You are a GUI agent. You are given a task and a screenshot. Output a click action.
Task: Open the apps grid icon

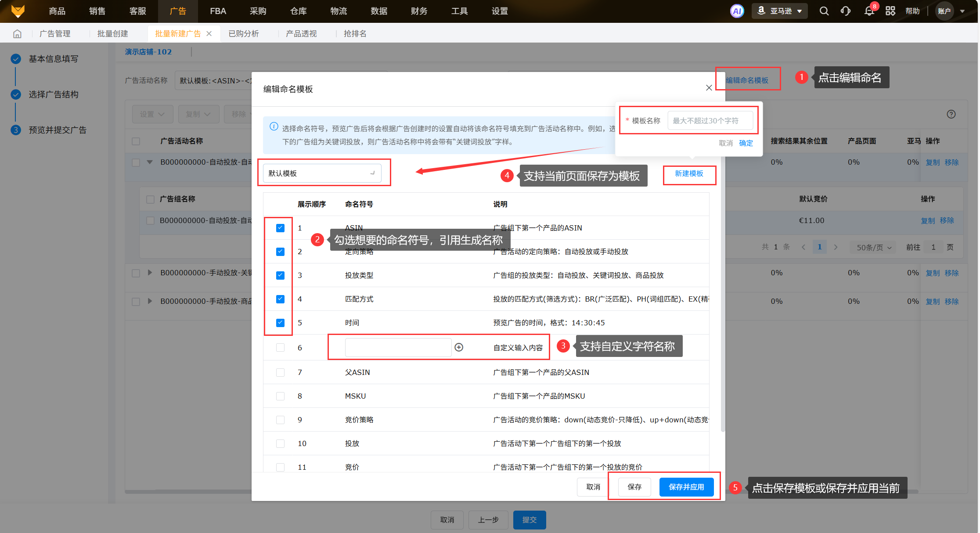(890, 11)
